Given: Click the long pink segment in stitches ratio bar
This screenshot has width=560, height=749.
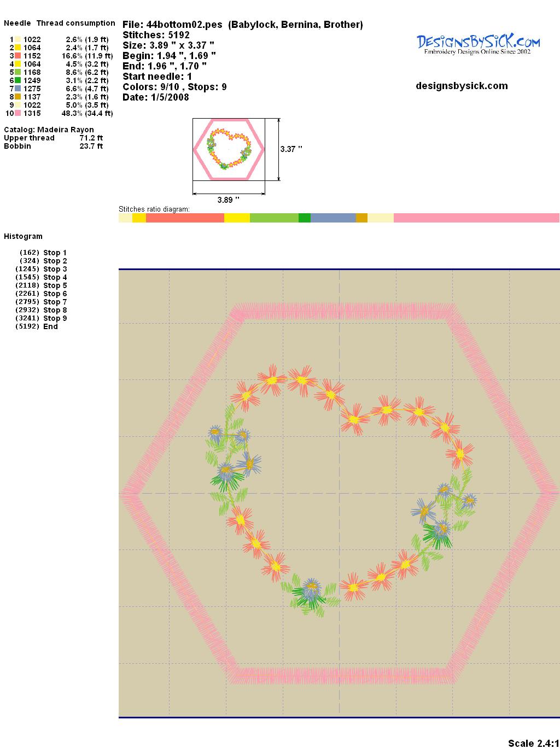Looking at the screenshot, I should (476, 218).
